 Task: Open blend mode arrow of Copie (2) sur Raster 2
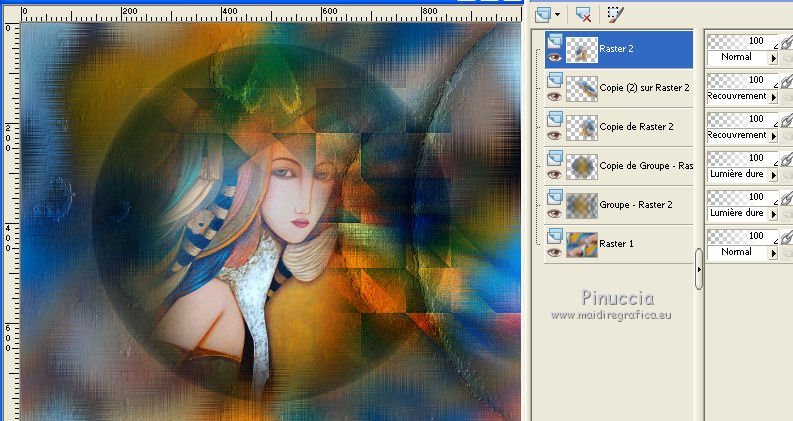(773, 97)
